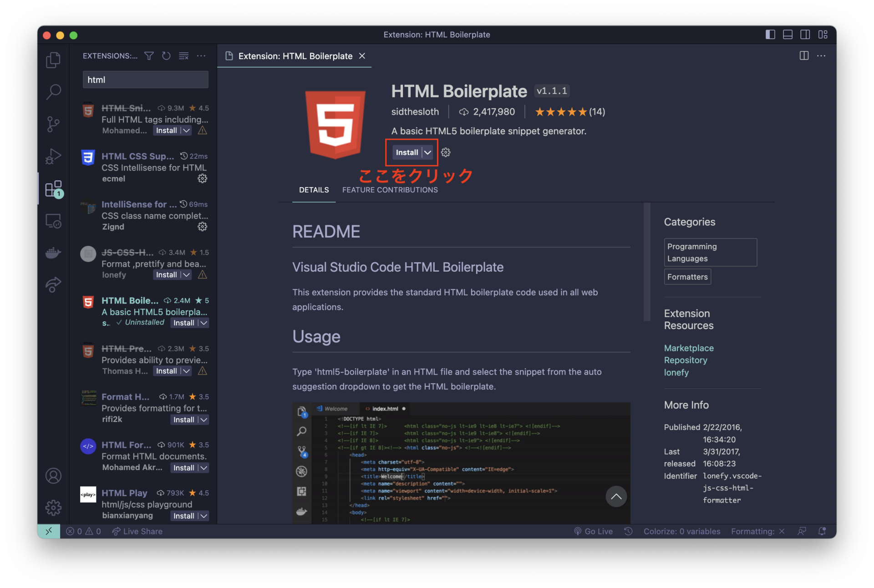874x588 pixels.
Task: Expand Install dropdown for HTML Preview
Action: click(x=187, y=371)
